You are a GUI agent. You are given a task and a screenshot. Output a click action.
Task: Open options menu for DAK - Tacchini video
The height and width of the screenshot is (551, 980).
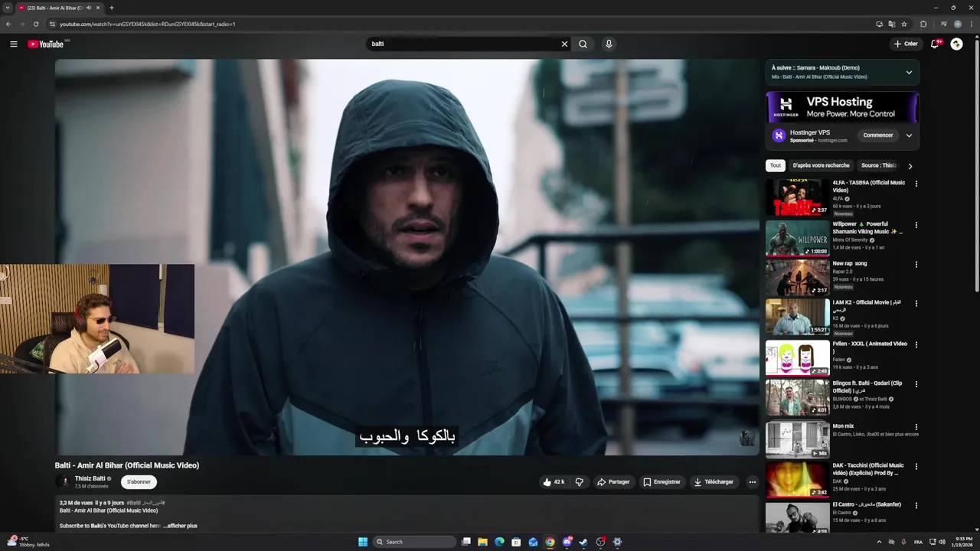click(x=916, y=466)
